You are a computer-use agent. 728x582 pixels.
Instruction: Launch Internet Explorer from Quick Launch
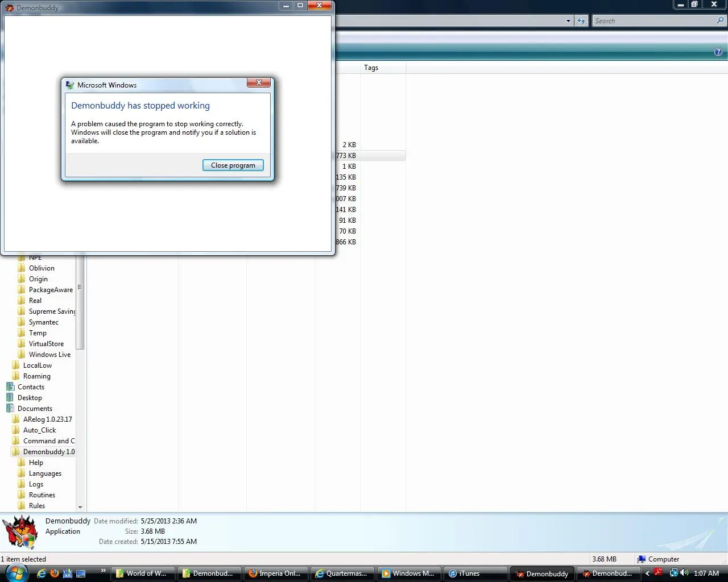[42, 573]
